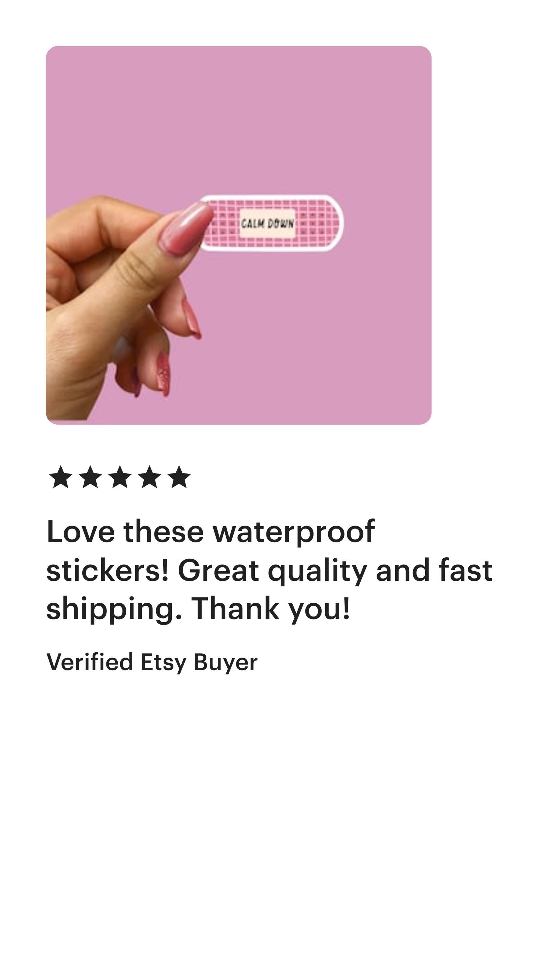
Task: Click the word Verified under review
Action: 89,661
